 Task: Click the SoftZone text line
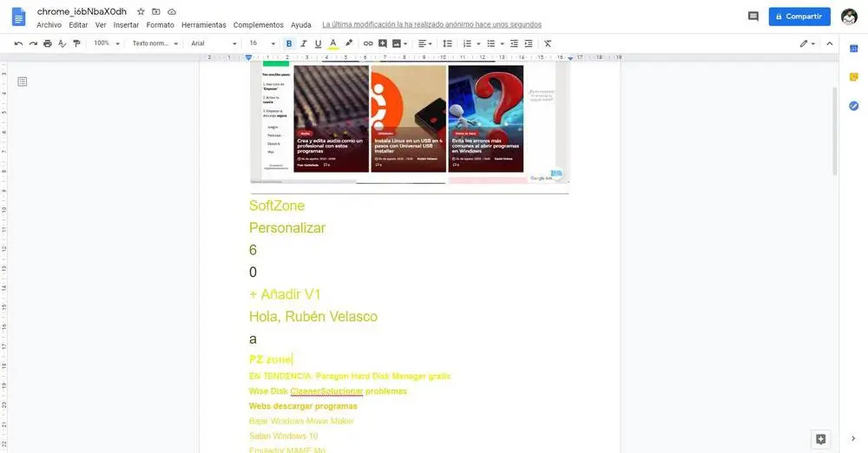[x=277, y=206]
